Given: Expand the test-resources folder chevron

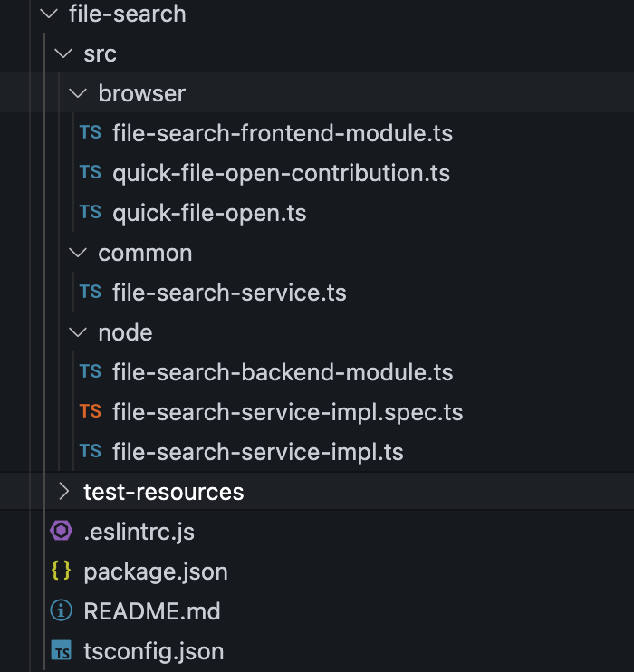Looking at the screenshot, I should click(x=62, y=492).
